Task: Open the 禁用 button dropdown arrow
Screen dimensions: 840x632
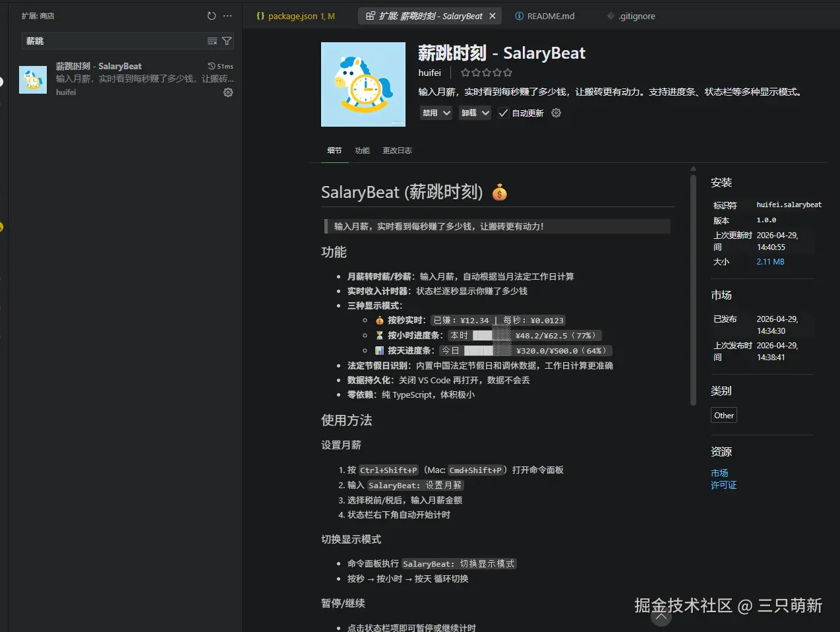Action: click(x=445, y=113)
